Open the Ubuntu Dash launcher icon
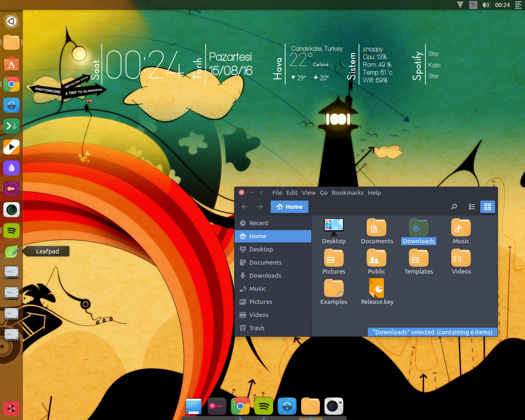 (x=11, y=21)
